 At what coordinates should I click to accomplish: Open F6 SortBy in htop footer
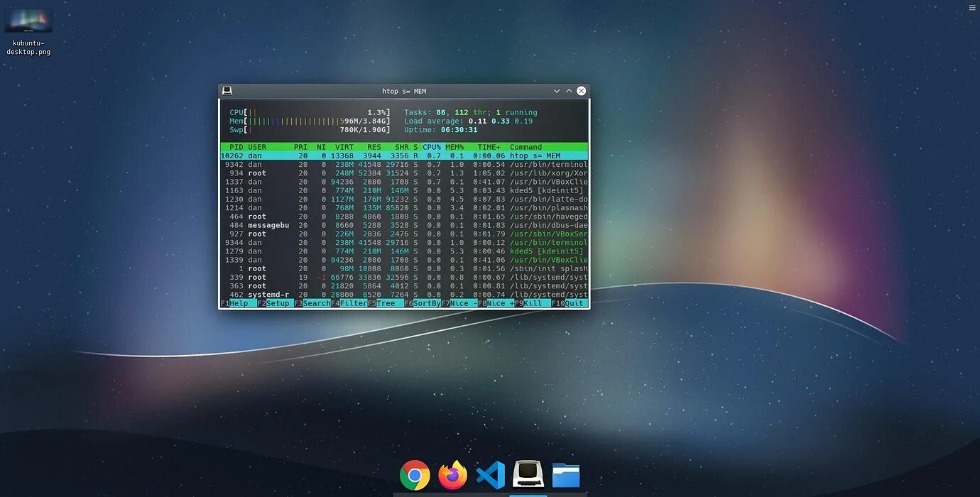click(x=423, y=303)
